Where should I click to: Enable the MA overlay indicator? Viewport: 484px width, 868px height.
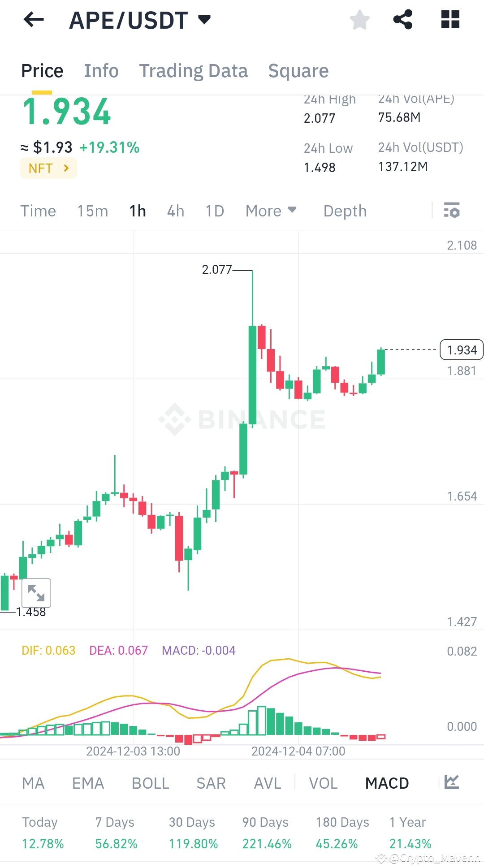coord(33,783)
